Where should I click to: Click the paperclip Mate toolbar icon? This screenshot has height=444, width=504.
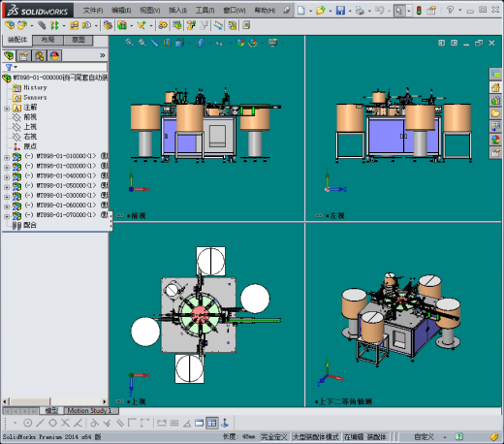coord(42,25)
